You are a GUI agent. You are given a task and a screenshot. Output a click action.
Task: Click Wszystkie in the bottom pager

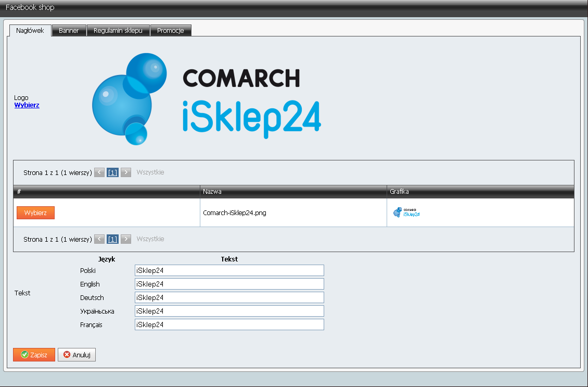point(150,239)
